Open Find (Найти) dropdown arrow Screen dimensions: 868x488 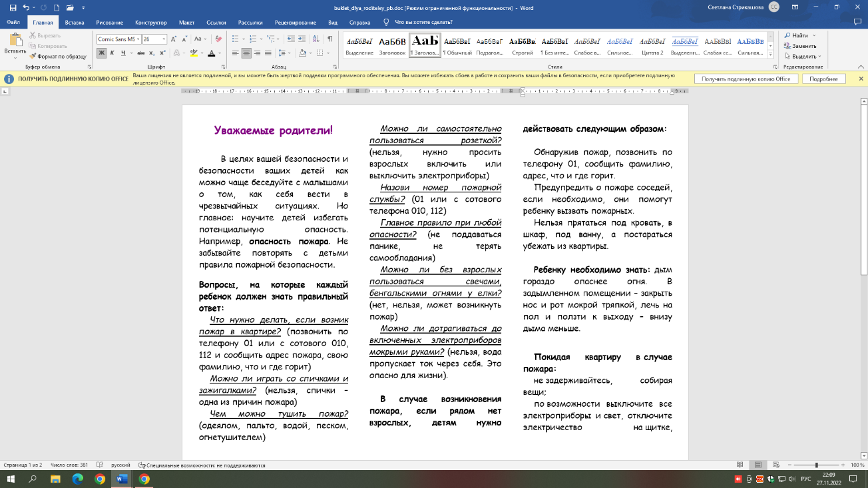pos(813,35)
